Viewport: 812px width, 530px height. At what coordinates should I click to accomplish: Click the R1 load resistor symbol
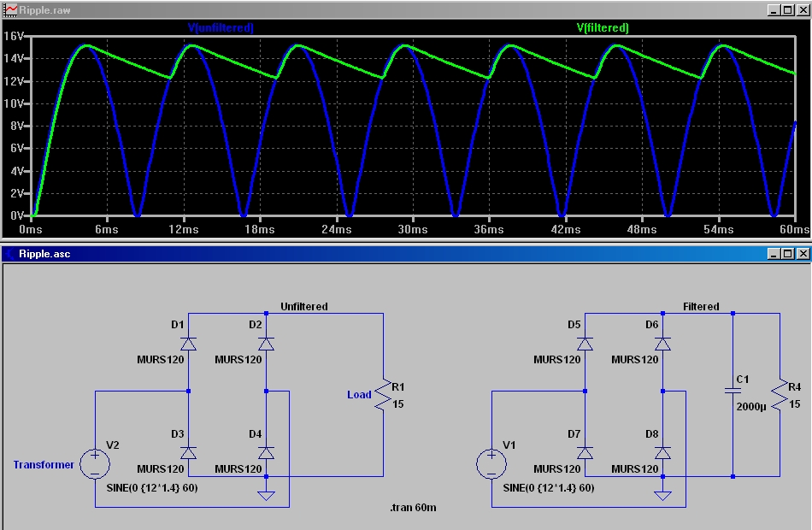(383, 395)
